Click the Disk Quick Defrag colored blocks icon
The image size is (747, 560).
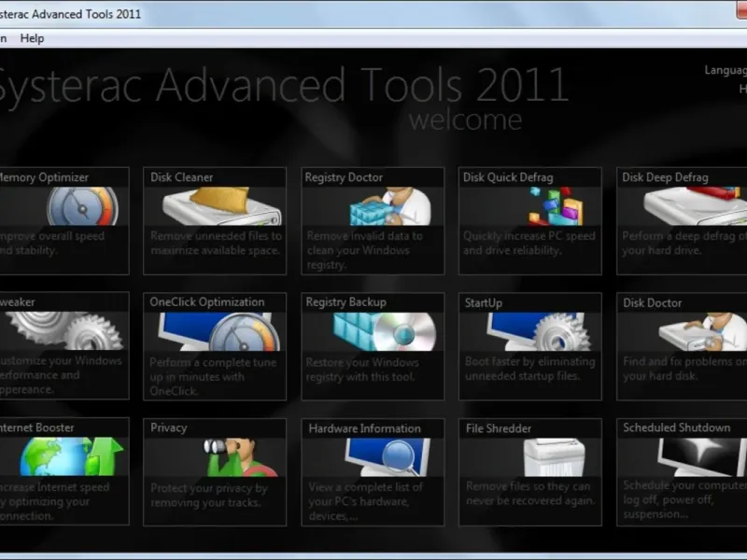pos(555,206)
